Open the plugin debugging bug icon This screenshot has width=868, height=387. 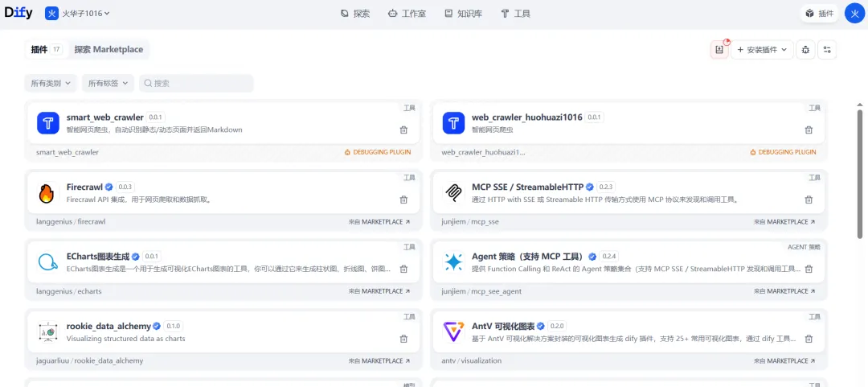[805, 50]
